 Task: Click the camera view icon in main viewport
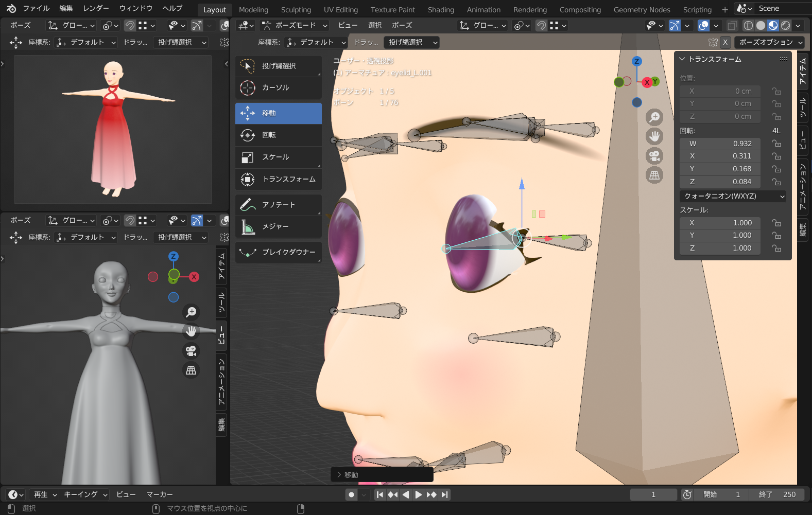654,156
